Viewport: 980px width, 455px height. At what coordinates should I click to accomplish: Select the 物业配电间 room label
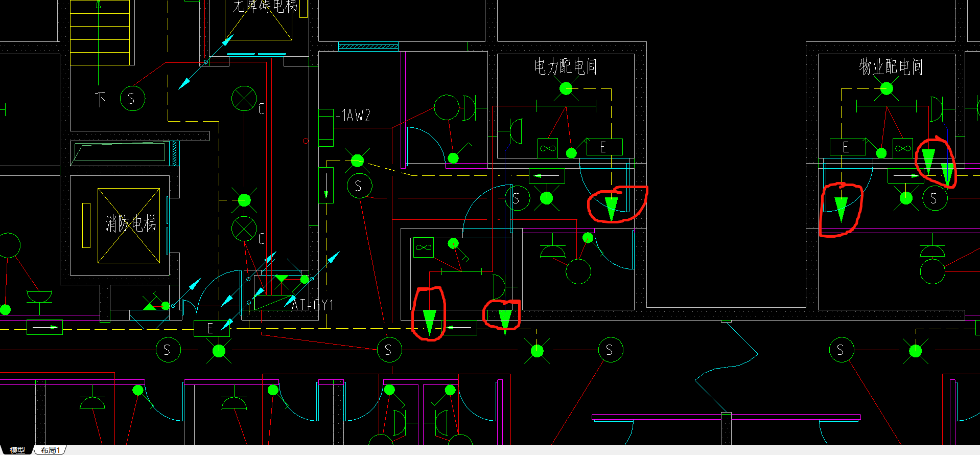coord(891,67)
